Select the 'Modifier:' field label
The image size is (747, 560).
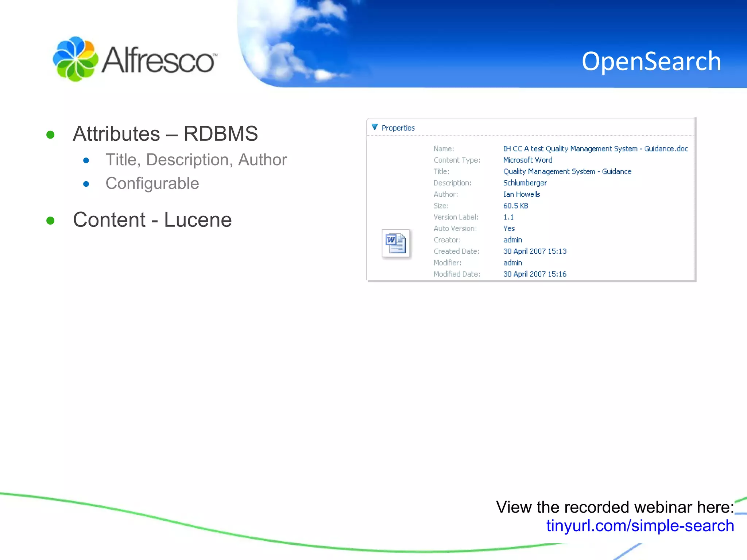(x=447, y=262)
